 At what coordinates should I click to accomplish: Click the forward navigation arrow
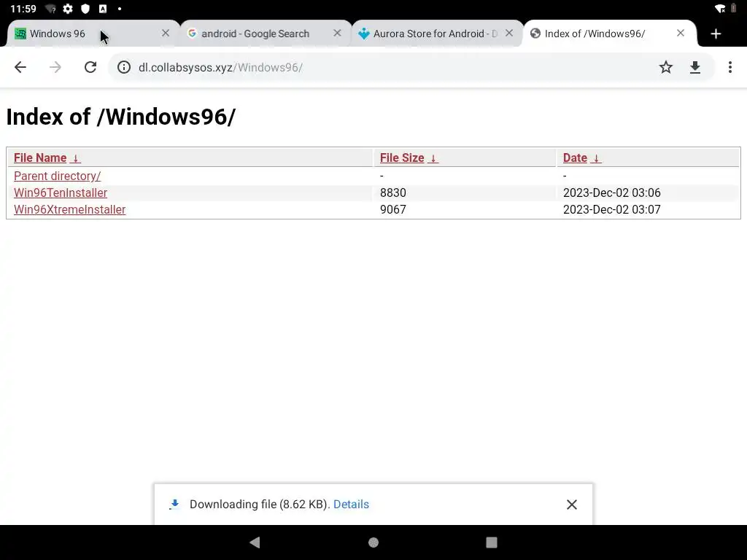[55, 67]
